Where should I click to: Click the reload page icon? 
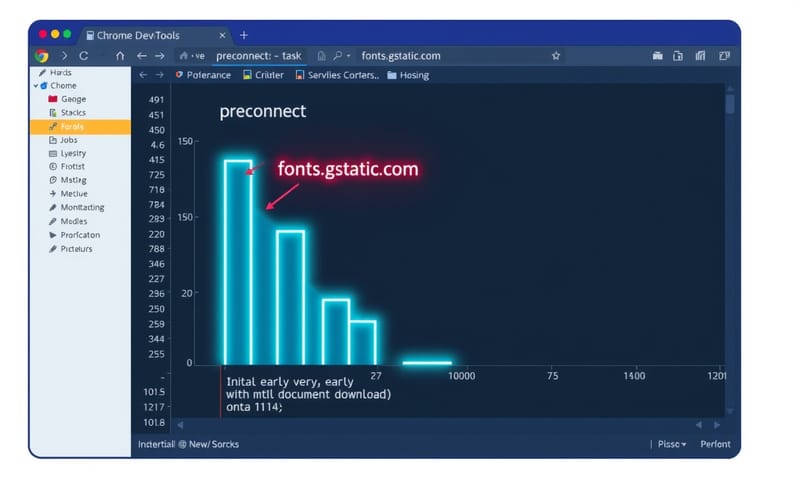(x=84, y=56)
